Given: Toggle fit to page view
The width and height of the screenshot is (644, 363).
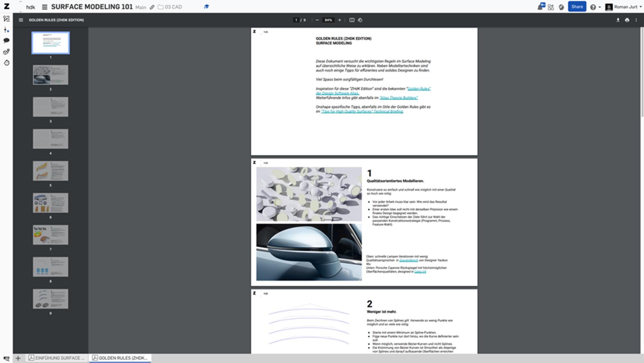Looking at the screenshot, I should 352,20.
